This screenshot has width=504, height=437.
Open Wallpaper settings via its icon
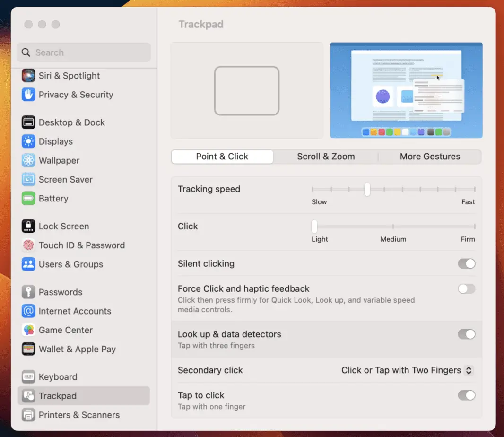coord(28,160)
